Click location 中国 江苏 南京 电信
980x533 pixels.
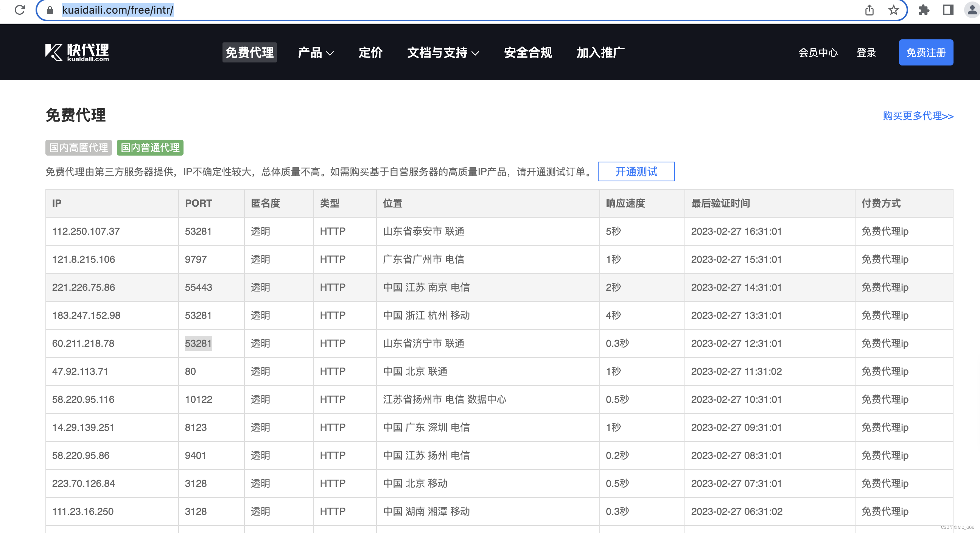(x=426, y=287)
